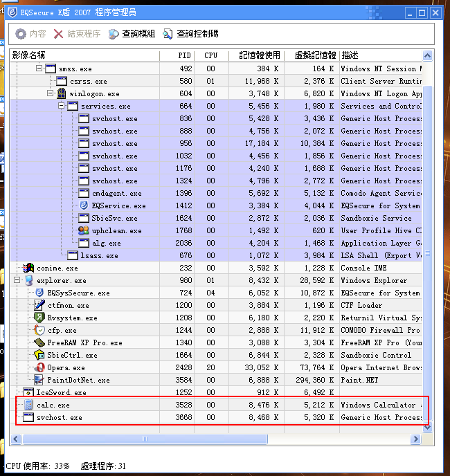The height and width of the screenshot is (476, 450).
Task: Click the '294,360 K' virtual memory value
Action: click(x=315, y=380)
